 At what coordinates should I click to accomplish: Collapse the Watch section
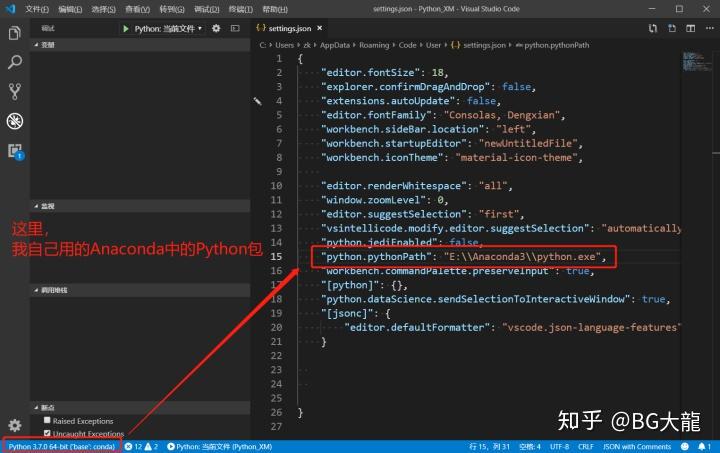(140, 206)
